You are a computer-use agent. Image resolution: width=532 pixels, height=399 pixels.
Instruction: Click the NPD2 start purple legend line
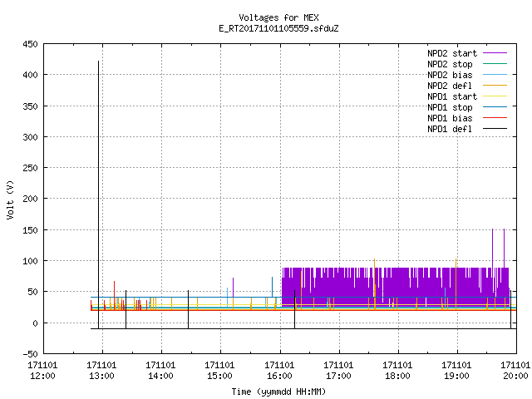pos(495,53)
